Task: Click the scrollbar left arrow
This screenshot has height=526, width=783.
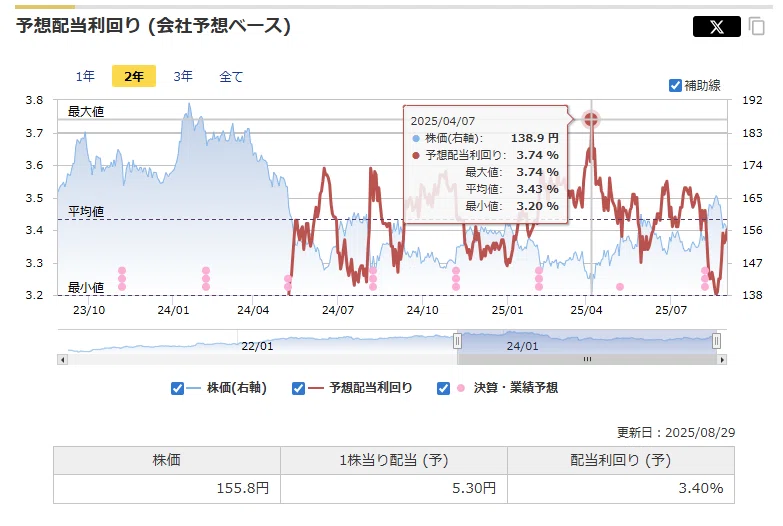Action: tap(62, 360)
